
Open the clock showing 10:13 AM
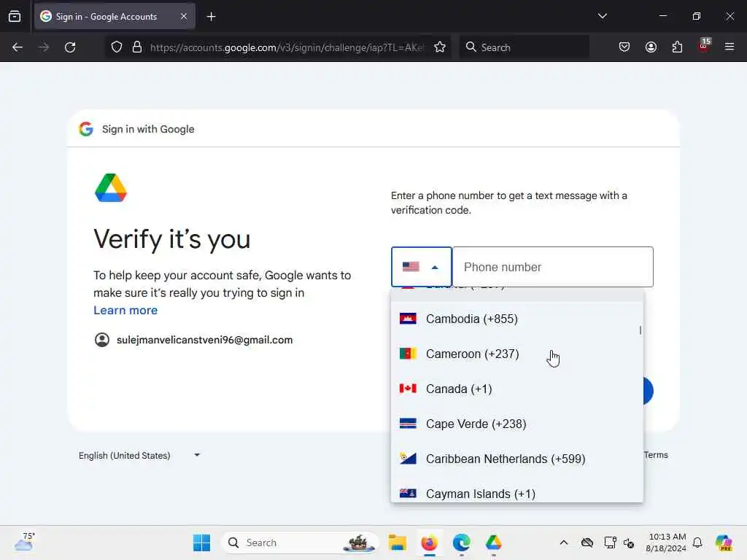(667, 542)
